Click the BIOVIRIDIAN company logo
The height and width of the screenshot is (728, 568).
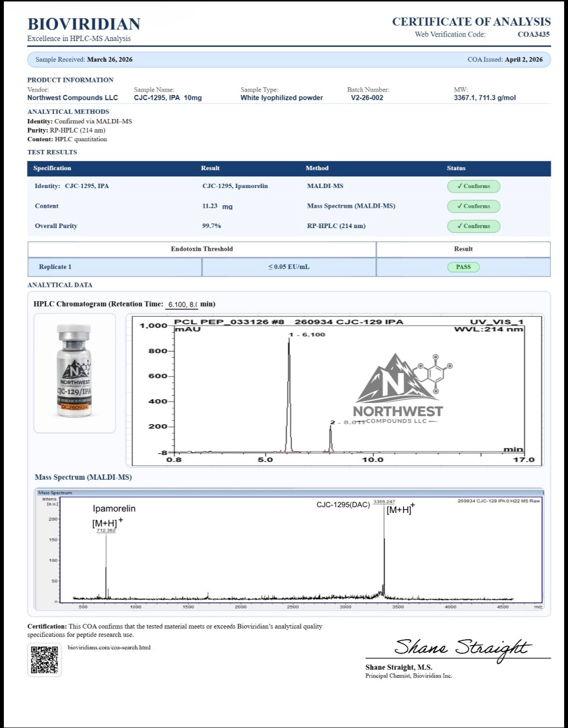(x=83, y=24)
